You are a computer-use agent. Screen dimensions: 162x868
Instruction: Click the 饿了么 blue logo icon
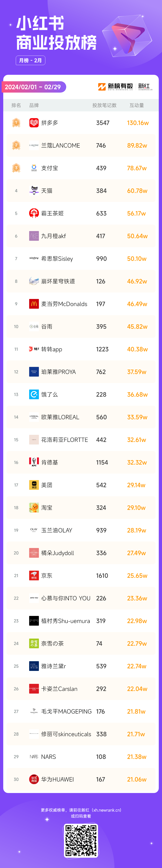coord(34,394)
